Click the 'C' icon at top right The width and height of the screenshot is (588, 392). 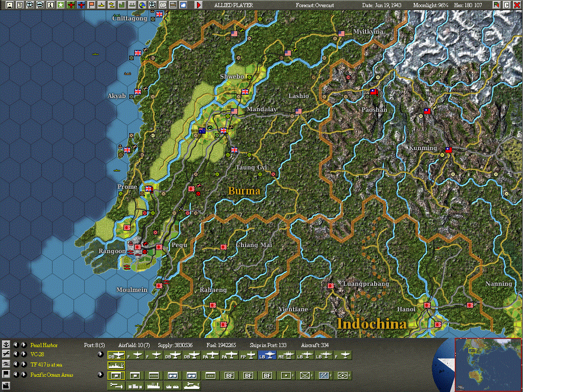coord(507,5)
